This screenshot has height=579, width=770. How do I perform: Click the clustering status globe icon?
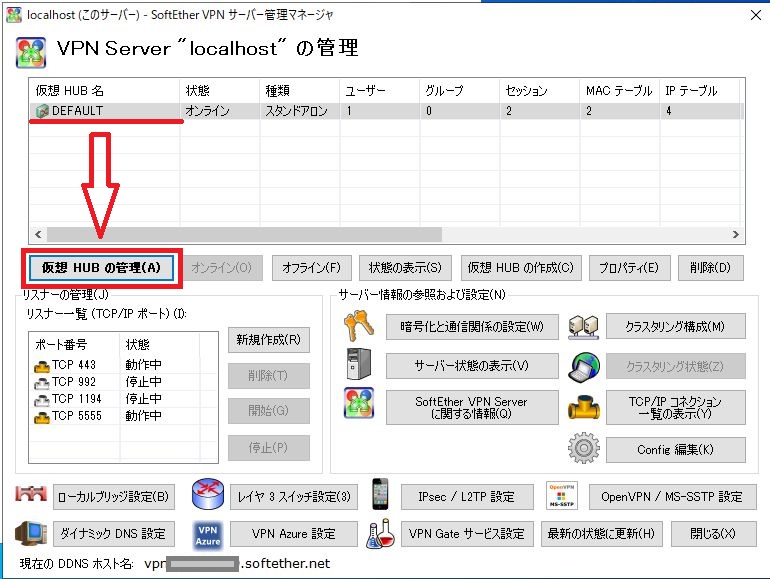coord(584,366)
